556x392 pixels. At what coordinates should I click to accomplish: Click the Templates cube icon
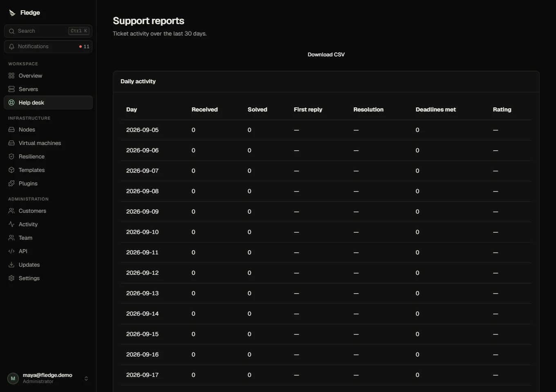[11, 170]
